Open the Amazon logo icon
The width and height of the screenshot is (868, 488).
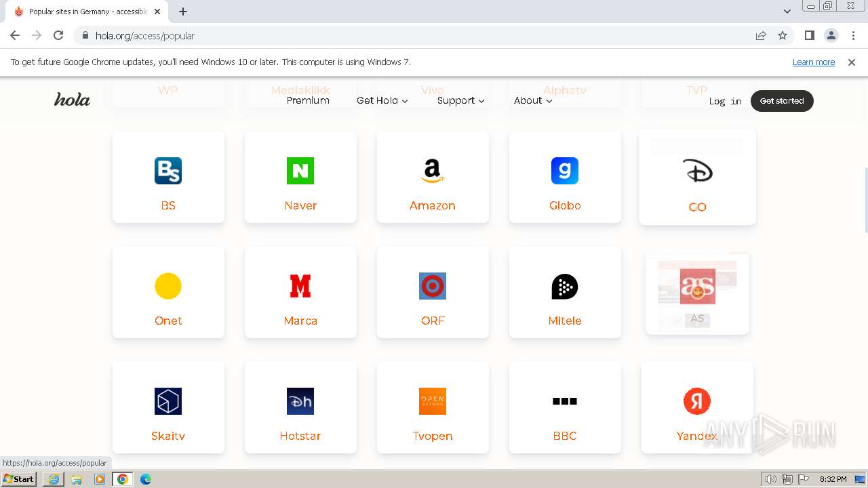coord(433,171)
